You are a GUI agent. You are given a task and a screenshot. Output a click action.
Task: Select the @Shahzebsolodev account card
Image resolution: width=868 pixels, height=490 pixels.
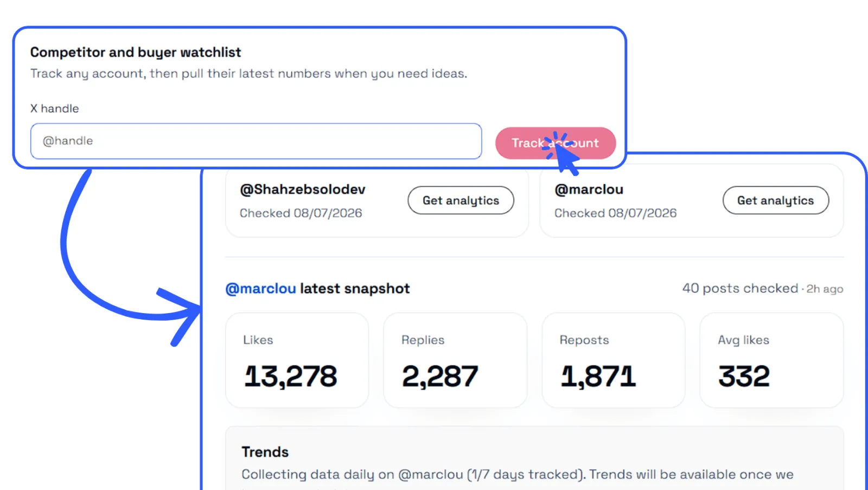(x=377, y=202)
